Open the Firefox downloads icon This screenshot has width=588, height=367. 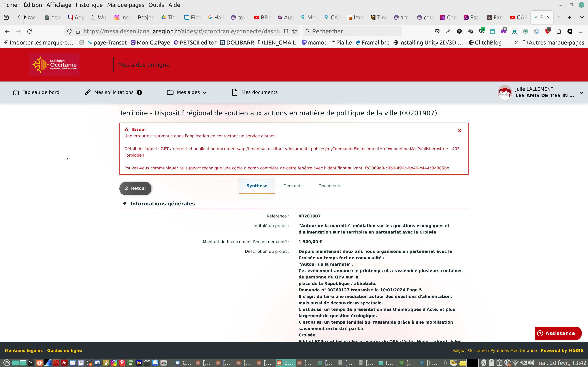point(448,31)
